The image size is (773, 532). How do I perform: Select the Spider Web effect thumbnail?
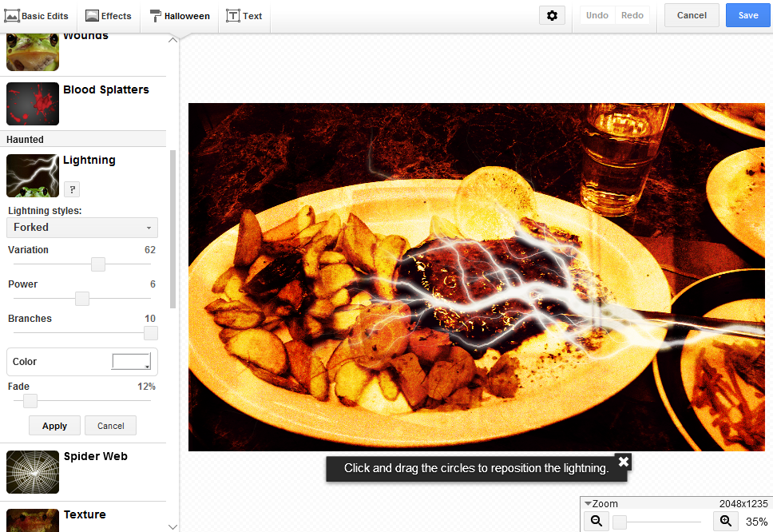[x=33, y=472]
